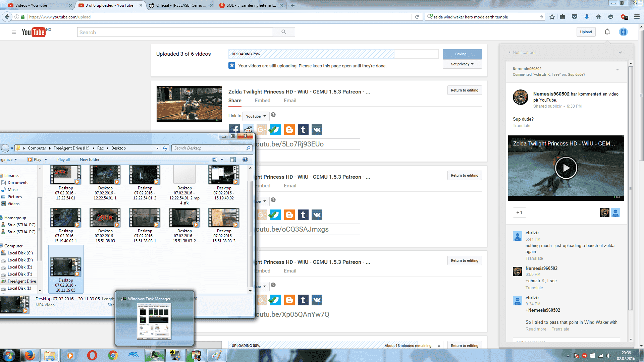
Task: Open Paint from the taskbar
Action: pyautogui.click(x=217, y=355)
